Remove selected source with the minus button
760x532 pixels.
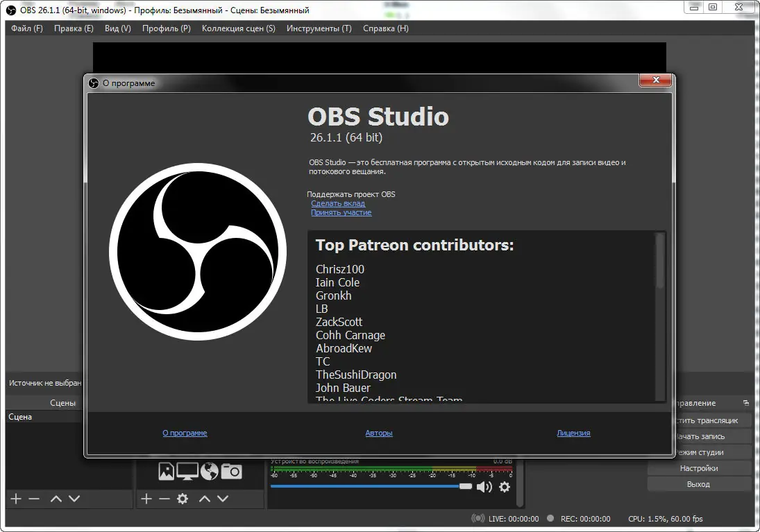tap(164, 498)
